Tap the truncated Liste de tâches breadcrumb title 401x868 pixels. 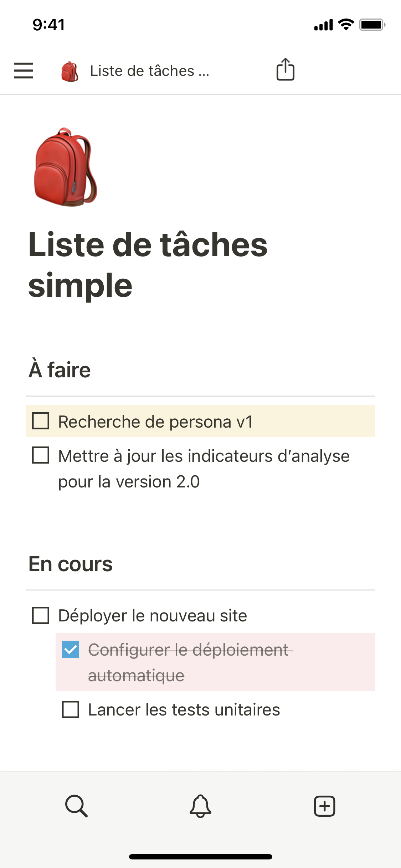click(150, 71)
